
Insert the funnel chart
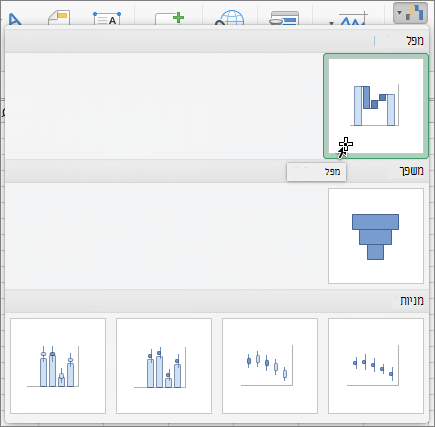(x=376, y=236)
